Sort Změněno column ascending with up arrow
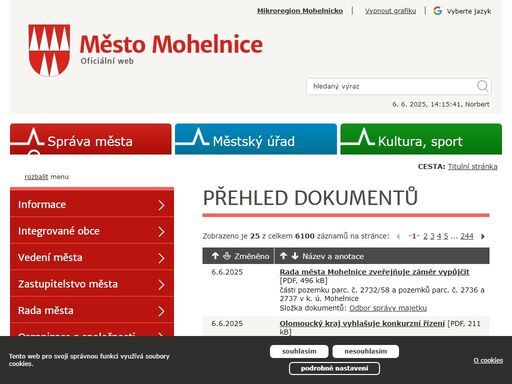 pyautogui.click(x=215, y=256)
